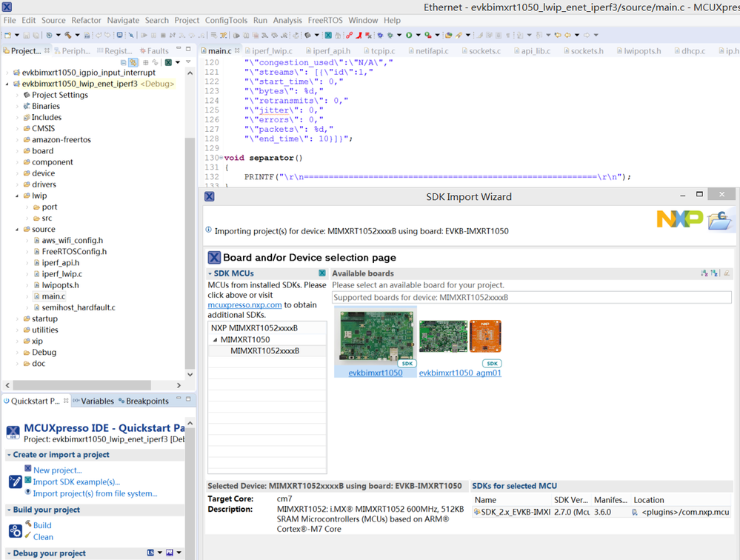
Task: Collapse the evkbimxrt1050_lwip_enet_iperf3 project
Action: [7, 84]
